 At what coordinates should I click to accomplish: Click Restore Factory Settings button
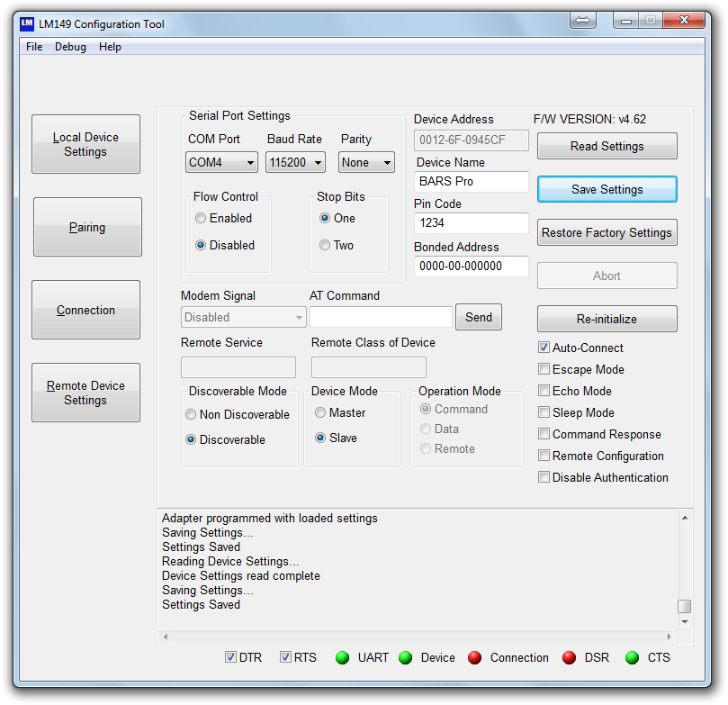(607, 232)
